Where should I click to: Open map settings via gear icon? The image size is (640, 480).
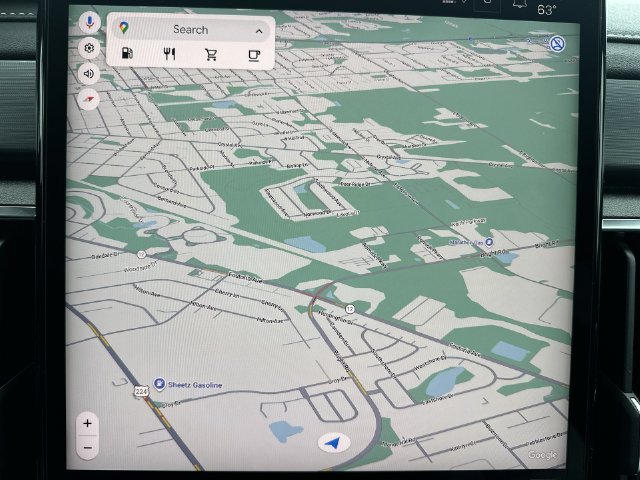point(89,48)
